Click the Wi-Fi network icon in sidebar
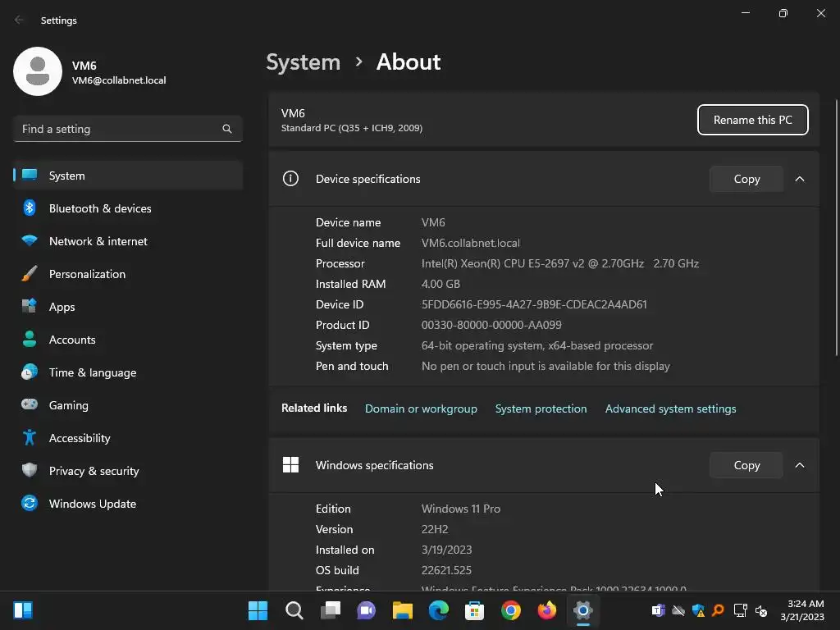 pyautogui.click(x=30, y=240)
